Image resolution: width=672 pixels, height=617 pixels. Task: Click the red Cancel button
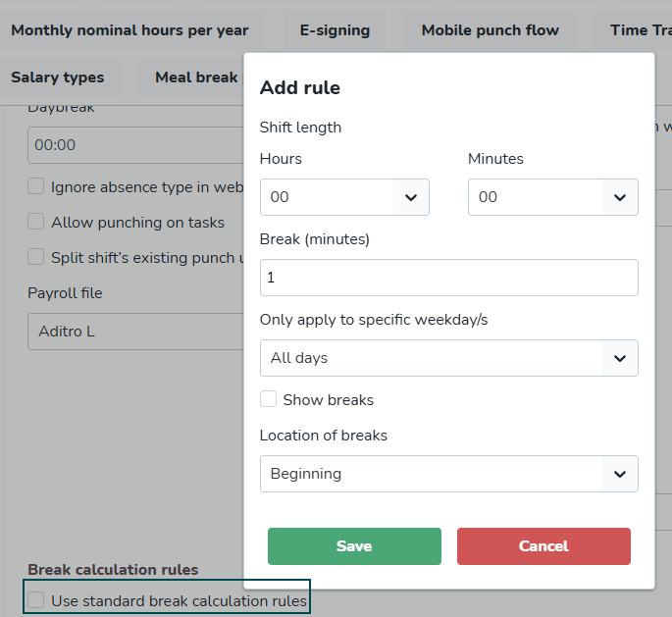(x=543, y=546)
